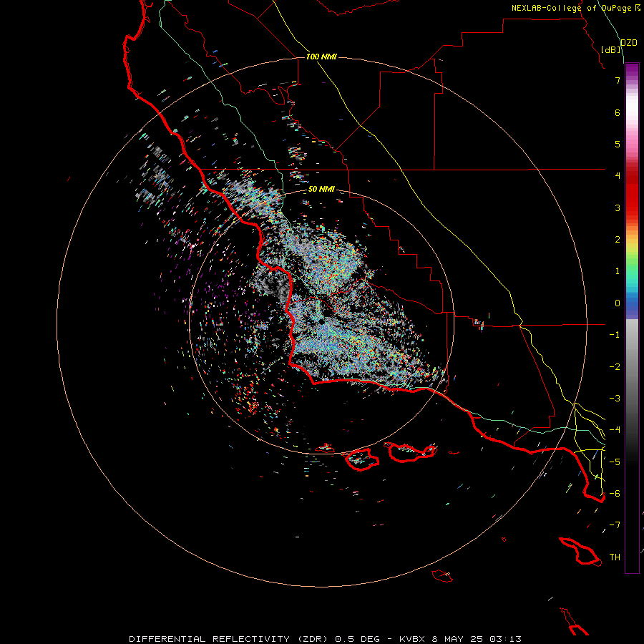Click the "DZD" label above the color scale
The width and height of the screenshot is (644, 644).
[x=628, y=43]
